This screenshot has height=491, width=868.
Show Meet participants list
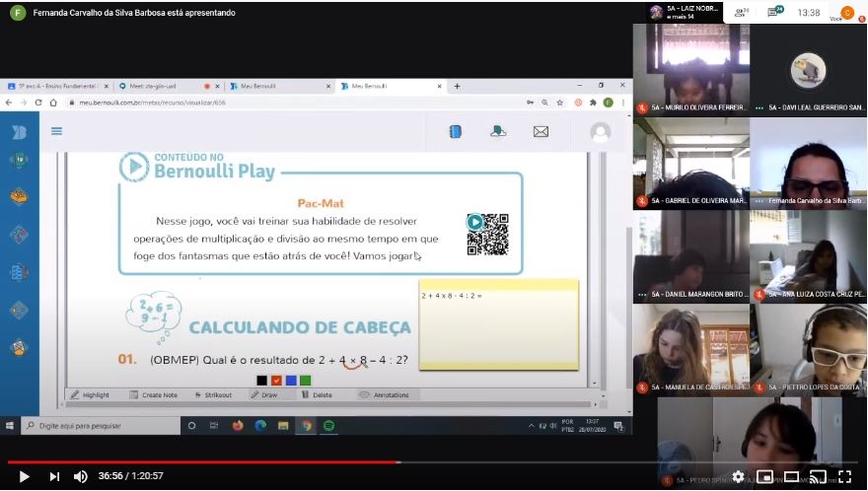coord(742,12)
